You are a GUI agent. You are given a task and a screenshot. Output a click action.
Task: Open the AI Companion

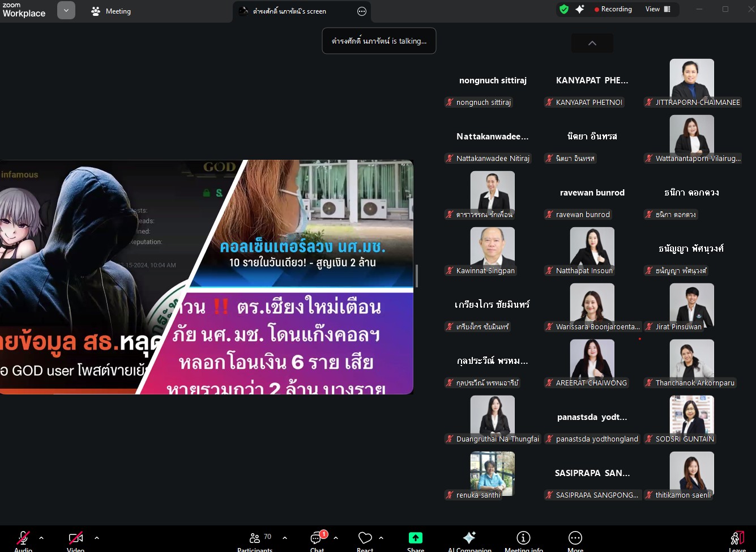point(469,539)
